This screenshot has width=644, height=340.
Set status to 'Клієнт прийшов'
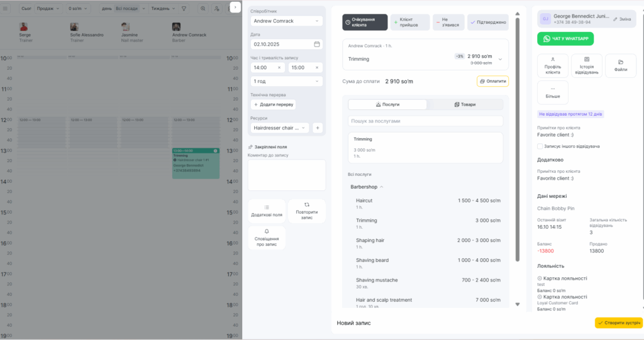(410, 22)
